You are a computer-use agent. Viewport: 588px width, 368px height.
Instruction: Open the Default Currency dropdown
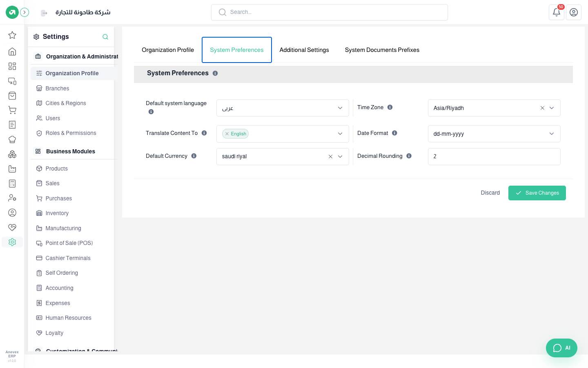tap(283, 157)
